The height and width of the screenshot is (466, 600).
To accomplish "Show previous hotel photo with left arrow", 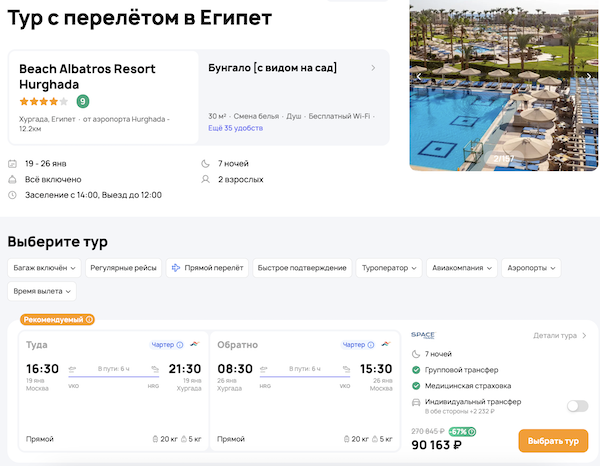I will (420, 75).
